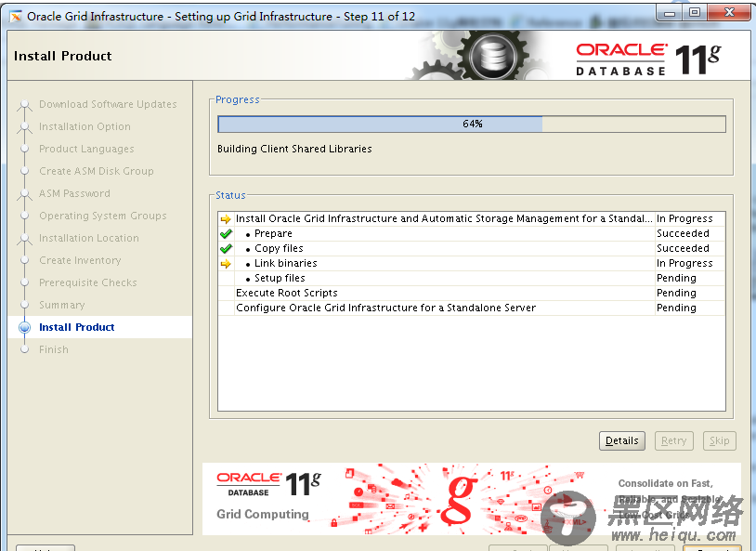Select the active Install Product step
This screenshot has height=551, width=756.
pos(77,327)
